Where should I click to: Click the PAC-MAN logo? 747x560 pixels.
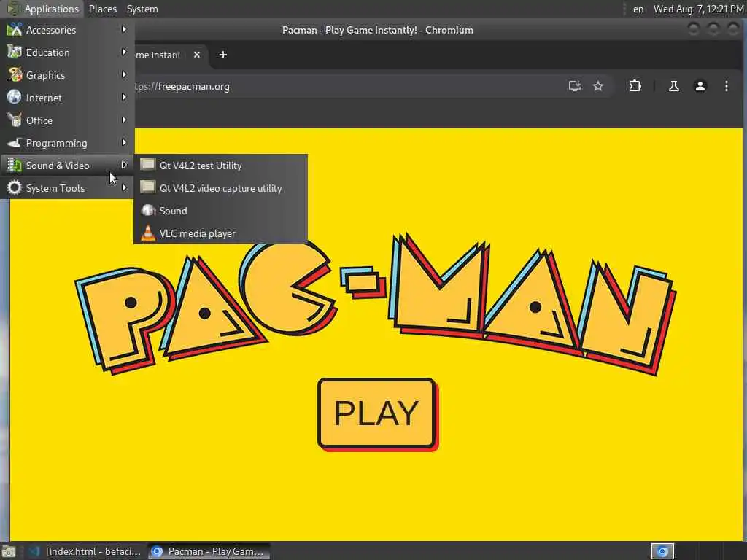376,305
